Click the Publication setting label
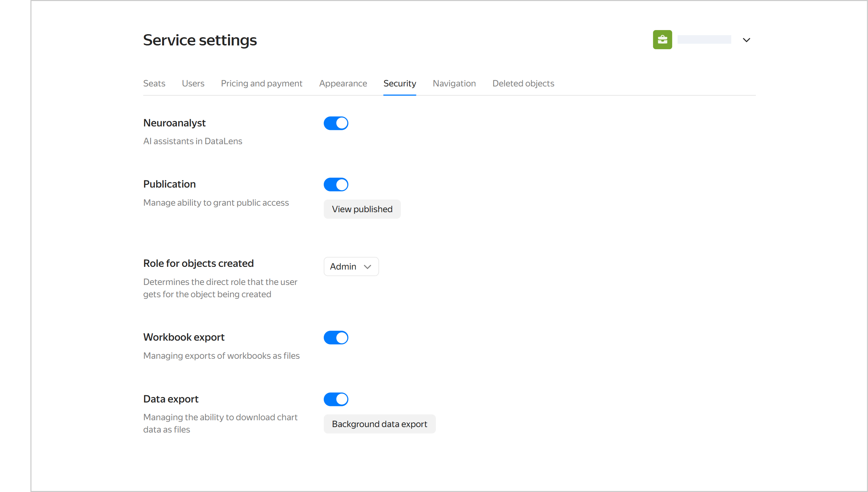Viewport: 868px width, 492px height. point(170,184)
